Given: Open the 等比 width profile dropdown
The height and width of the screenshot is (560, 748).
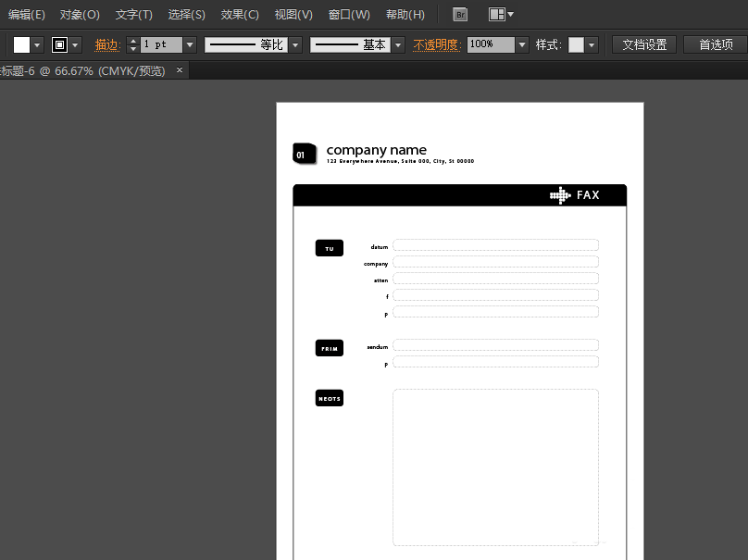Looking at the screenshot, I should [x=295, y=44].
